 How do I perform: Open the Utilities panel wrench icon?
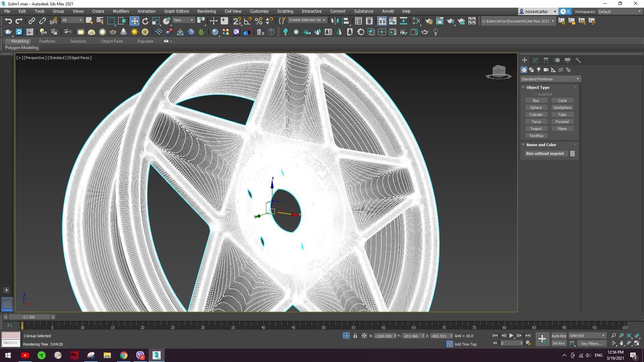[x=578, y=60]
